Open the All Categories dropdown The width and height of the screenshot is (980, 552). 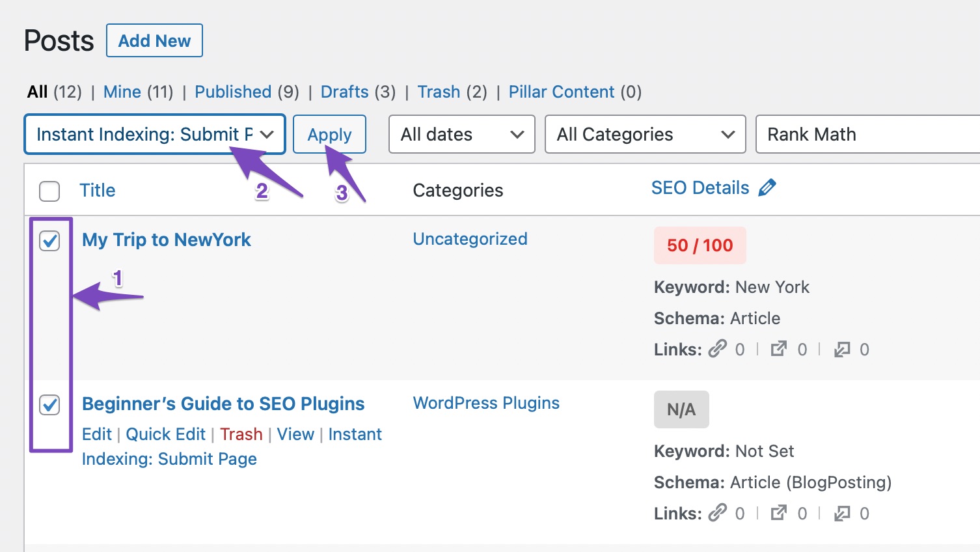pyautogui.click(x=645, y=134)
